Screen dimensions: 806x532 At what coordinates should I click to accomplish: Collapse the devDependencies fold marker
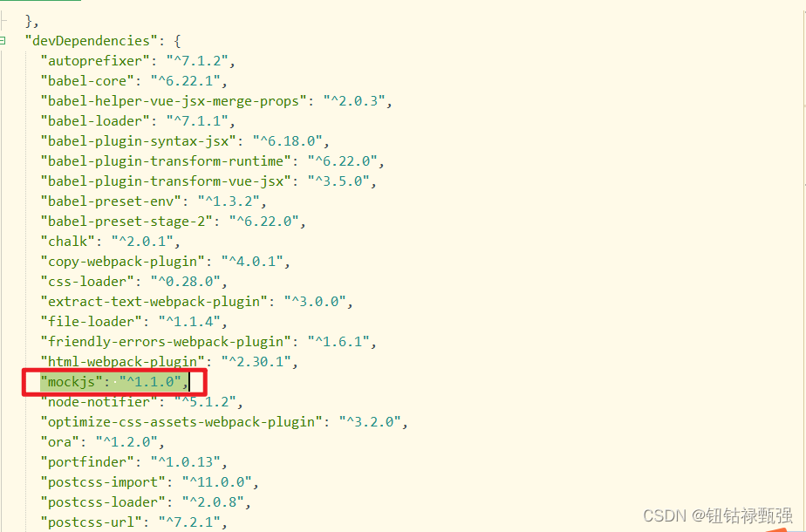(x=3, y=41)
